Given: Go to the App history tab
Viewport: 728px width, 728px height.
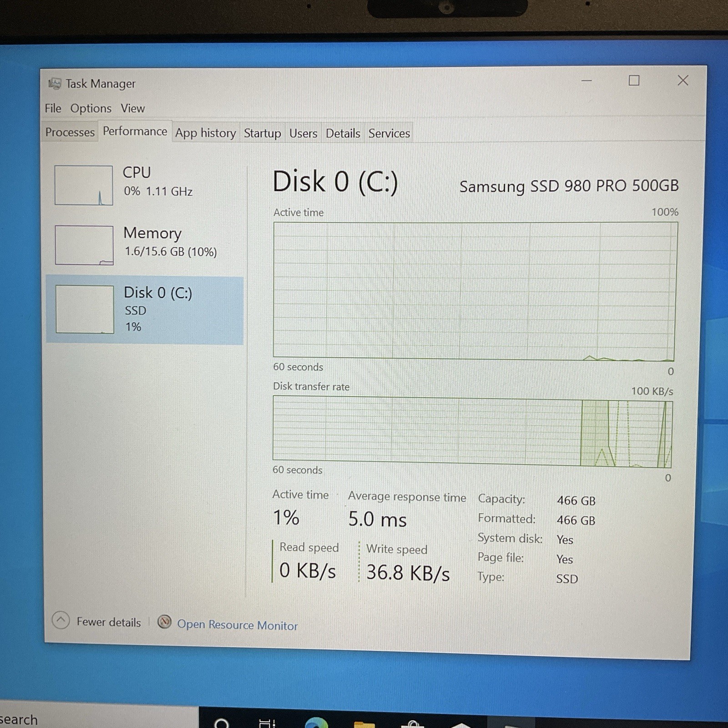Looking at the screenshot, I should 206,133.
